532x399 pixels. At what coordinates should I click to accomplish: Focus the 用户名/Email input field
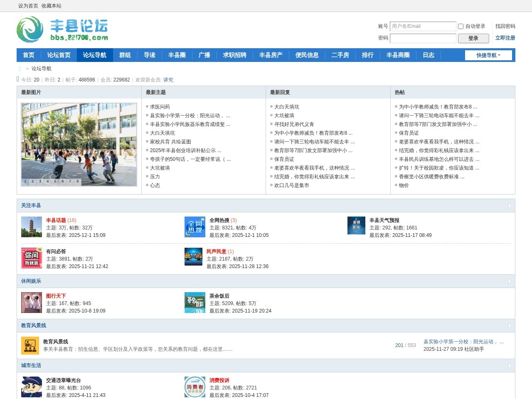[423, 26]
